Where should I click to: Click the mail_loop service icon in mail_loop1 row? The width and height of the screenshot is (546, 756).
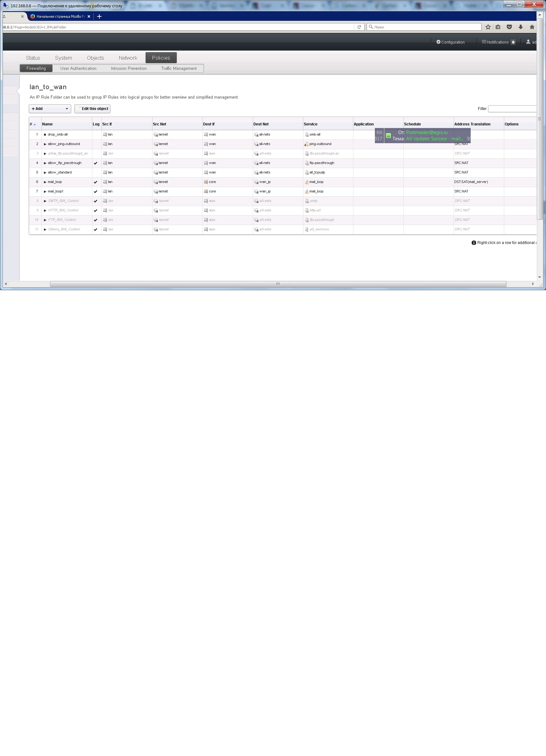[x=307, y=192]
